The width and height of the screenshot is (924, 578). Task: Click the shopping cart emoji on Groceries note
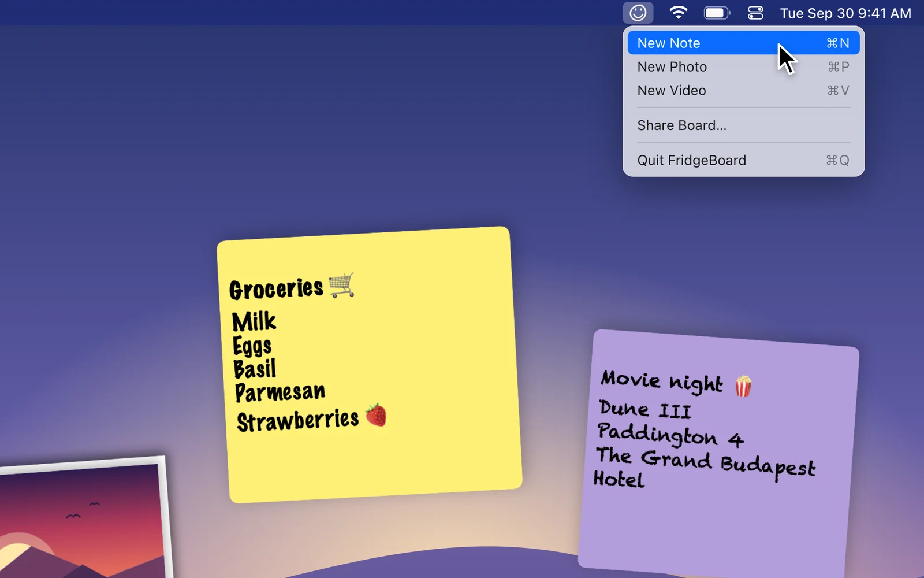tap(341, 285)
